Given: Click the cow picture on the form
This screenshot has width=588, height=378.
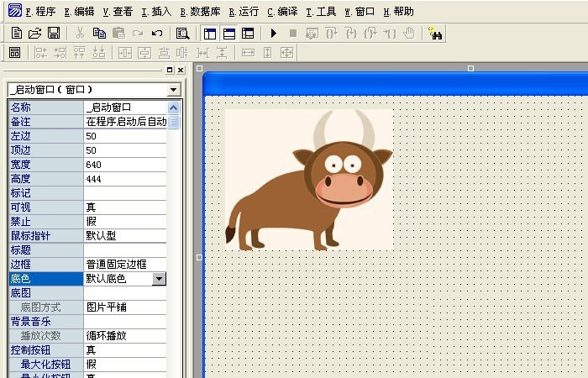Looking at the screenshot, I should (309, 180).
